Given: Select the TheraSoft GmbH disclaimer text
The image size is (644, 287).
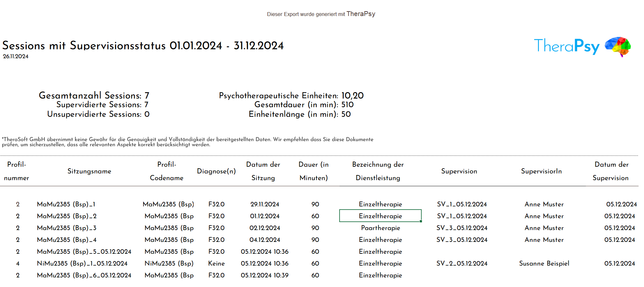Looking at the screenshot, I should 188,142.
